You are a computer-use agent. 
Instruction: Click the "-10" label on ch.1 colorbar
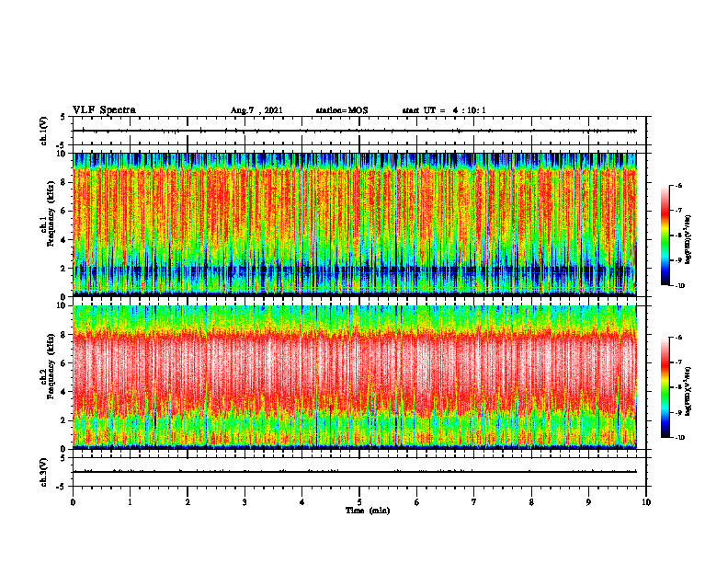click(x=679, y=286)
